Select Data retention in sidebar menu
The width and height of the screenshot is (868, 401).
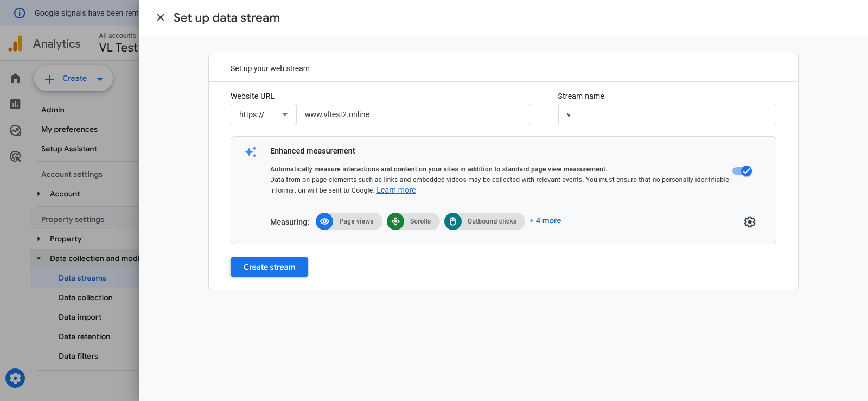pos(84,336)
